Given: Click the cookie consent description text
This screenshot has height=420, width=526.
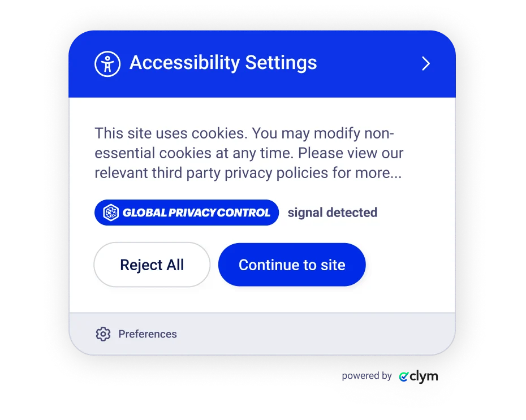Looking at the screenshot, I should [x=249, y=153].
